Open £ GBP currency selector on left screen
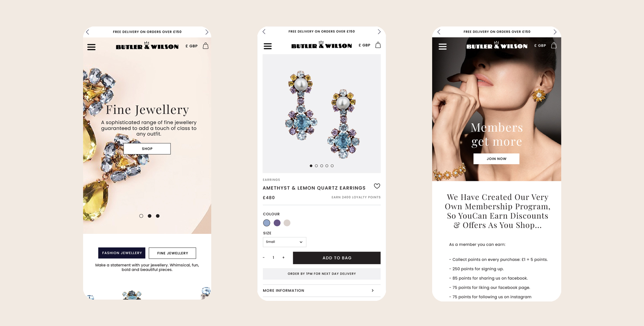This screenshot has height=326, width=644. coord(192,46)
